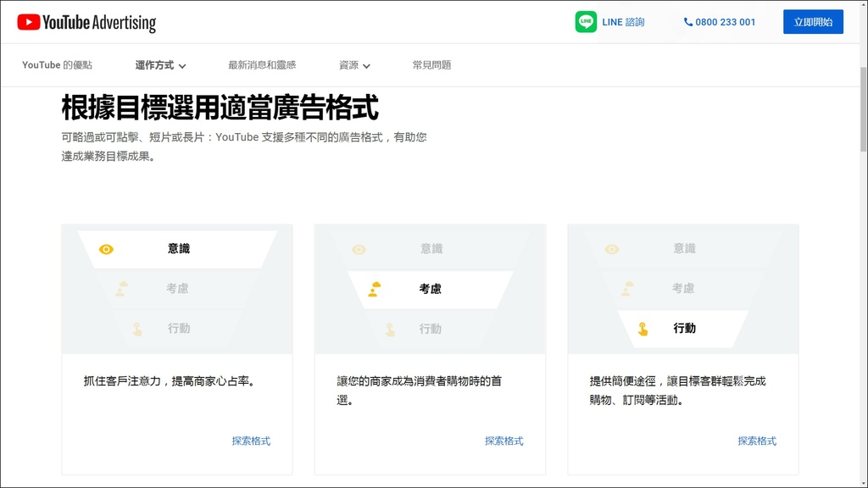Click the faded eye icon in the third card
The width and height of the screenshot is (868, 488).
612,250
